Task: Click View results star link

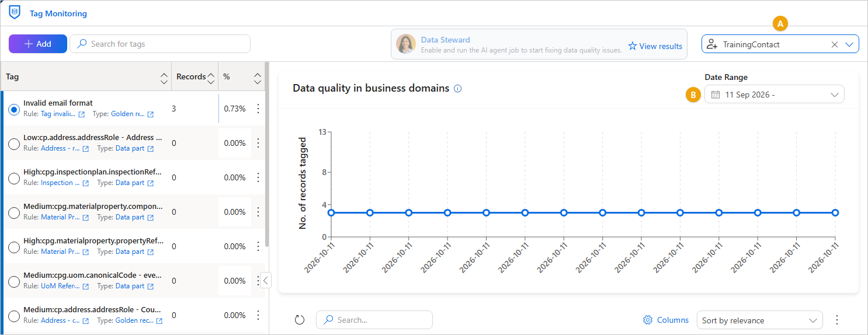Action: tap(655, 46)
